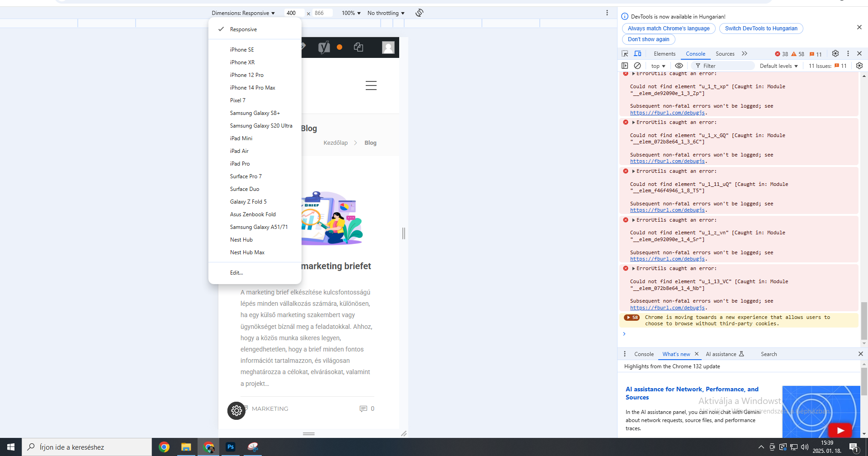Click the copy pages icon in the admin bar
This screenshot has width=868, height=456.
coord(359,47)
